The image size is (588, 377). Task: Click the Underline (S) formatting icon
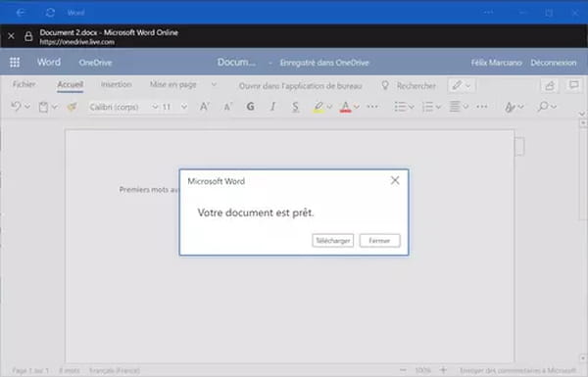coord(296,107)
